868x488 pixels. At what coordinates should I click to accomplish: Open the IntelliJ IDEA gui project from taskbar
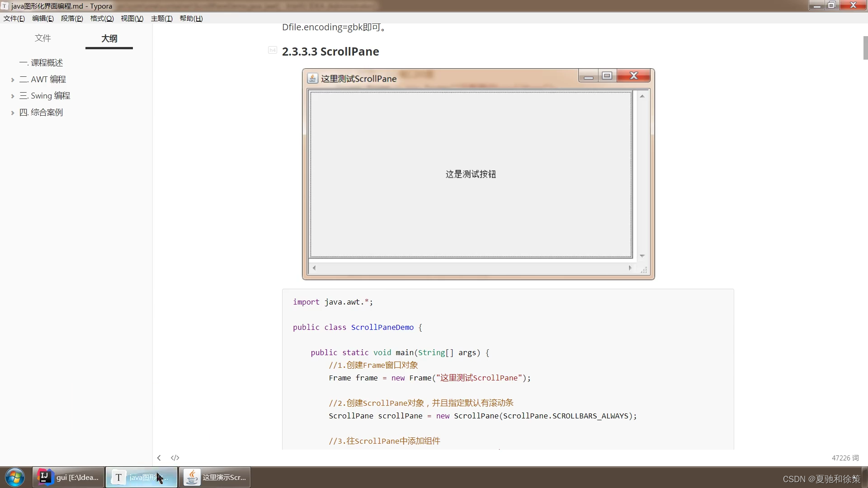68,477
